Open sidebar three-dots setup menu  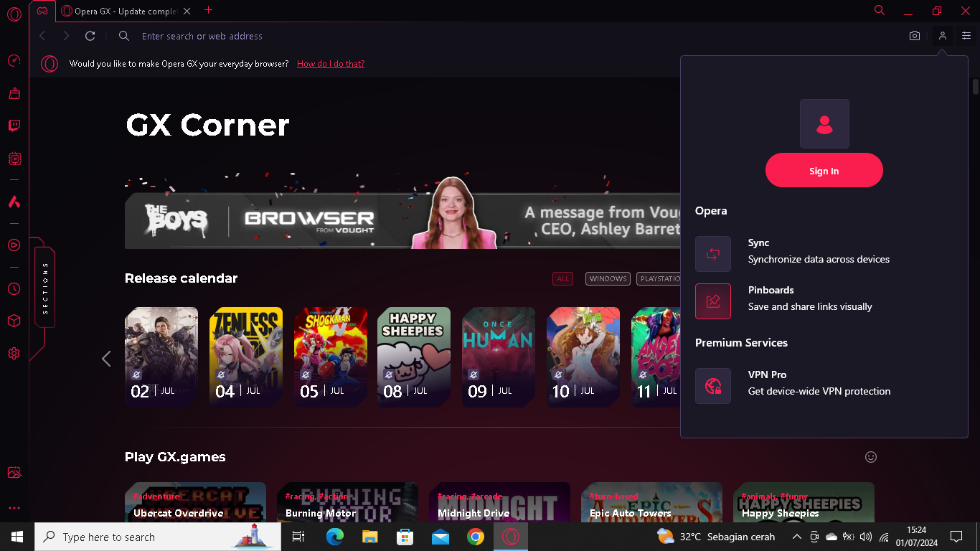(14, 508)
